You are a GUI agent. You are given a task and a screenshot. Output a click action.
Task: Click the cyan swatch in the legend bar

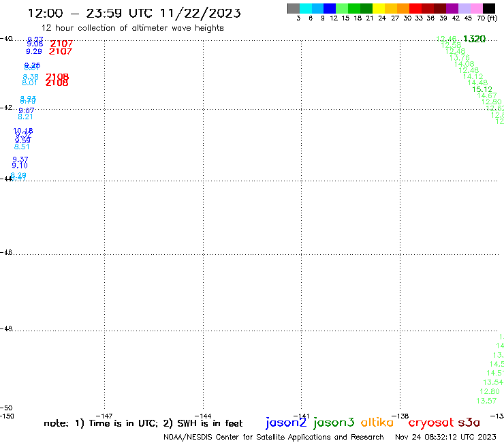tap(306, 8)
